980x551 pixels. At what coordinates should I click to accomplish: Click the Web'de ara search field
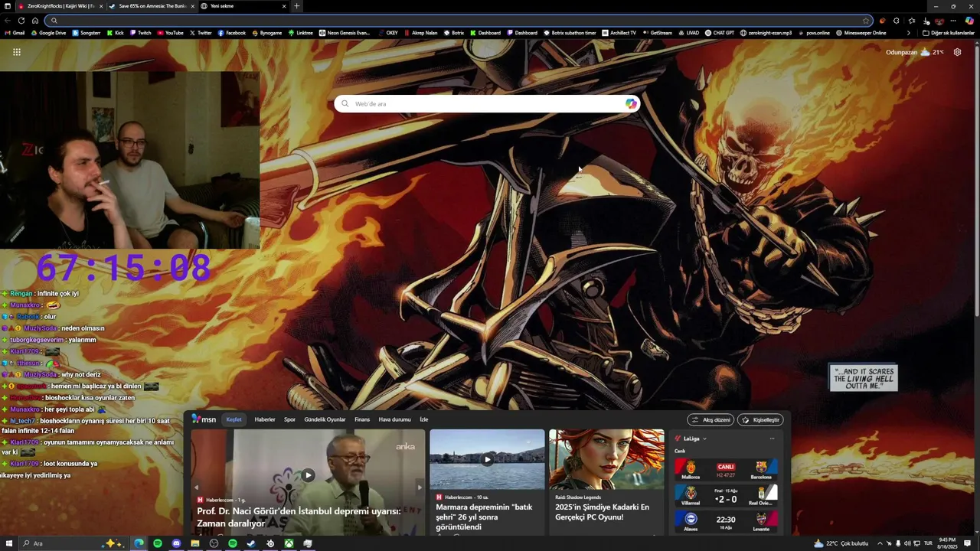[x=487, y=103]
